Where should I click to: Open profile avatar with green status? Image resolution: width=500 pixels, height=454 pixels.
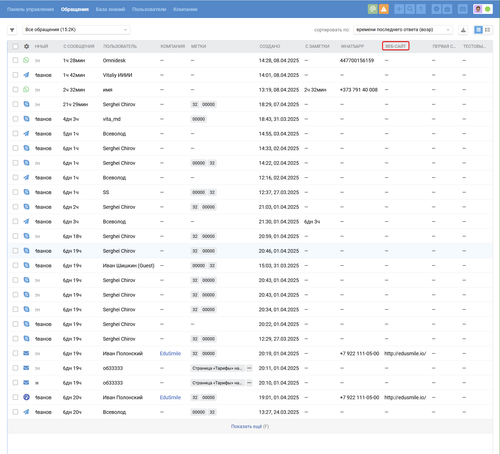[483, 9]
